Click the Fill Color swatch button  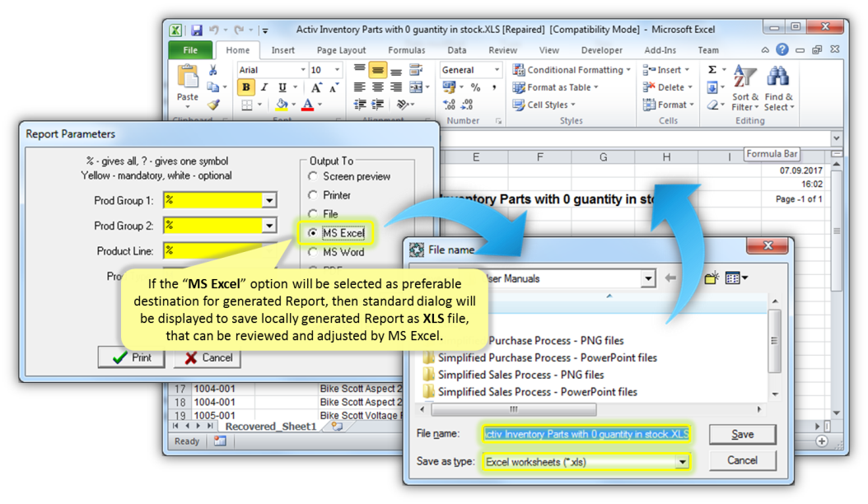click(282, 104)
